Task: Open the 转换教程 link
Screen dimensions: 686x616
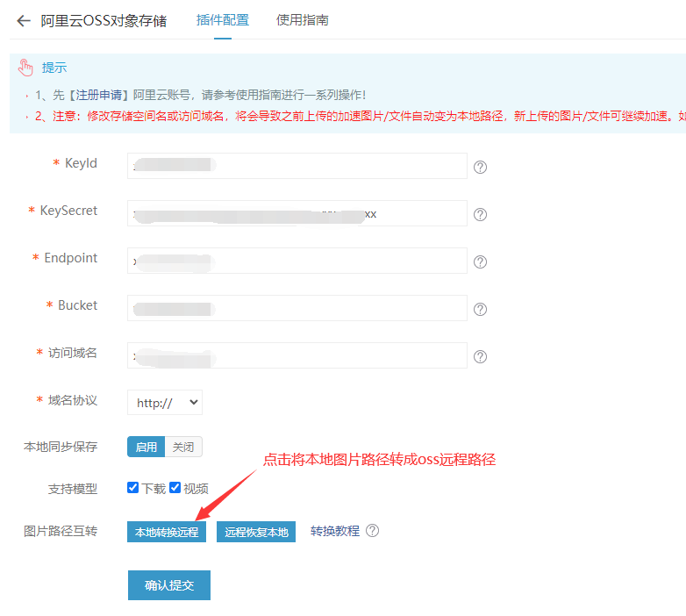Action: click(335, 531)
